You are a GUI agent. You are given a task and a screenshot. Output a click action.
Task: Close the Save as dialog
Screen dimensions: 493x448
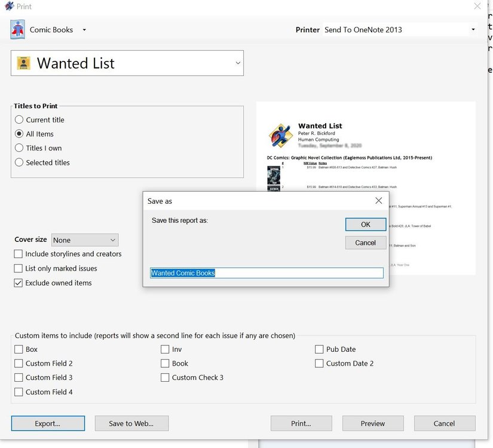(378, 201)
